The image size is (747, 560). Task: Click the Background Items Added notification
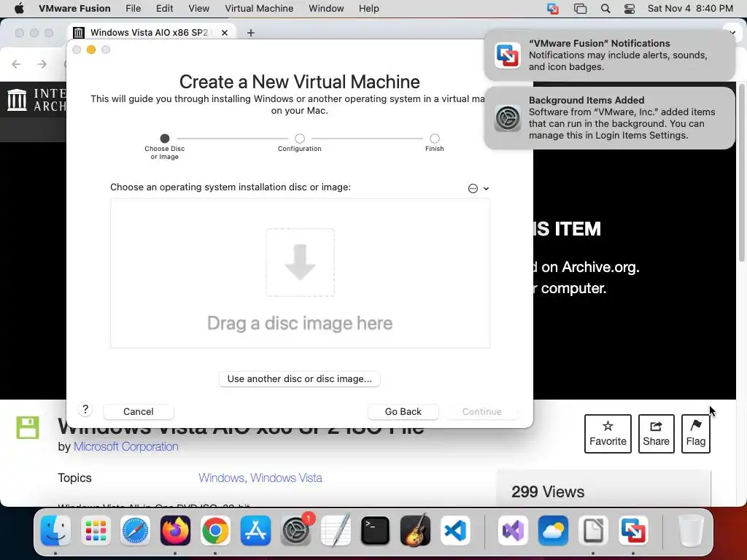click(609, 117)
